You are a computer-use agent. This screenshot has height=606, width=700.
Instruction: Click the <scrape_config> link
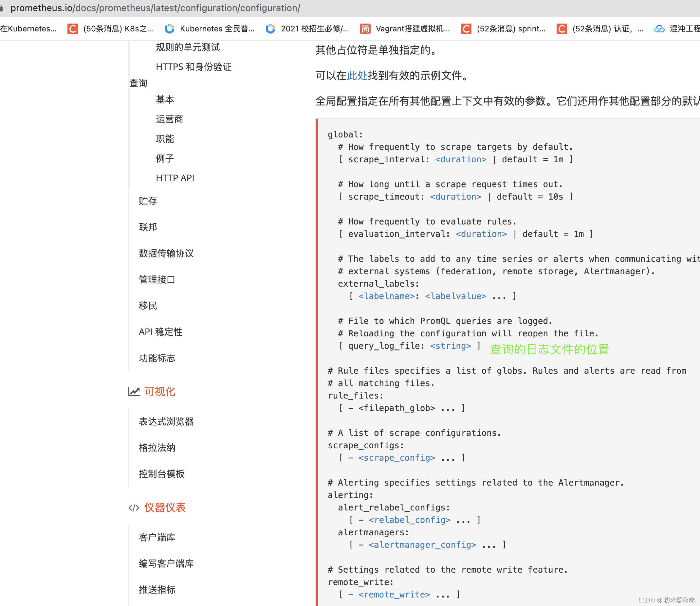397,458
